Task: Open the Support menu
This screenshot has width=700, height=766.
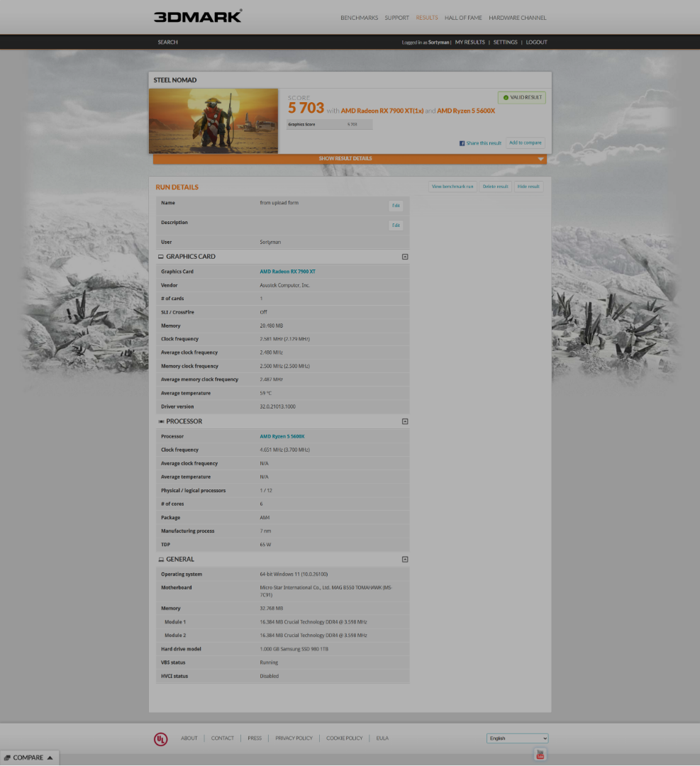Action: point(396,18)
